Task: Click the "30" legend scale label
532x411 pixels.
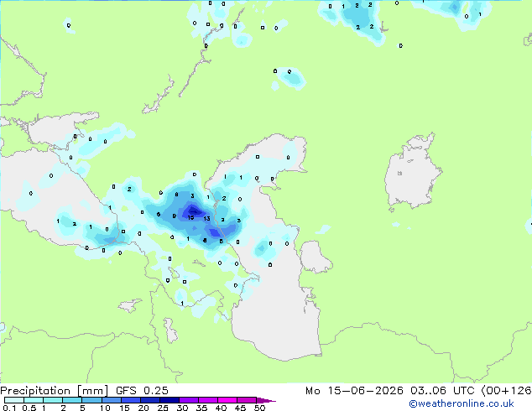Action: pos(182,408)
